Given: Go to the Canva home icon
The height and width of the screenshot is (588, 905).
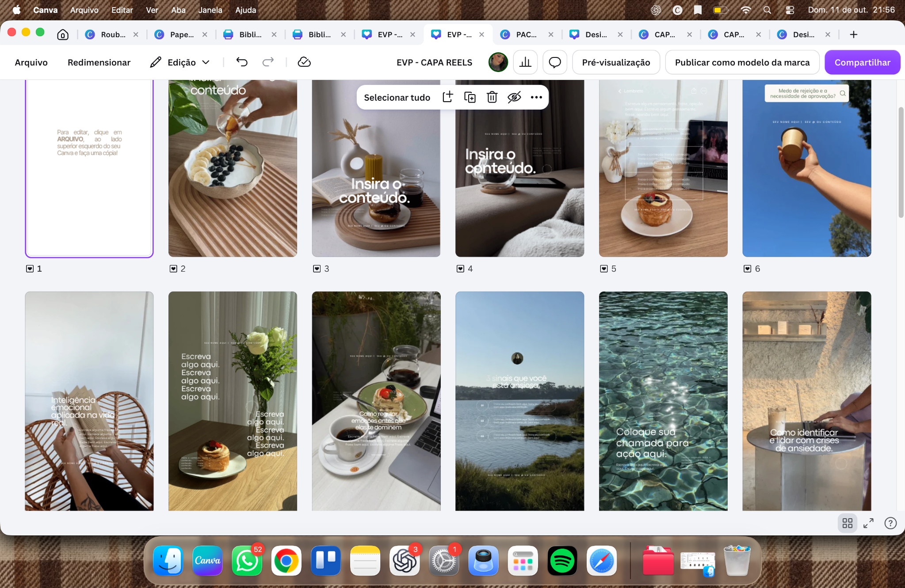Looking at the screenshot, I should click(x=63, y=34).
